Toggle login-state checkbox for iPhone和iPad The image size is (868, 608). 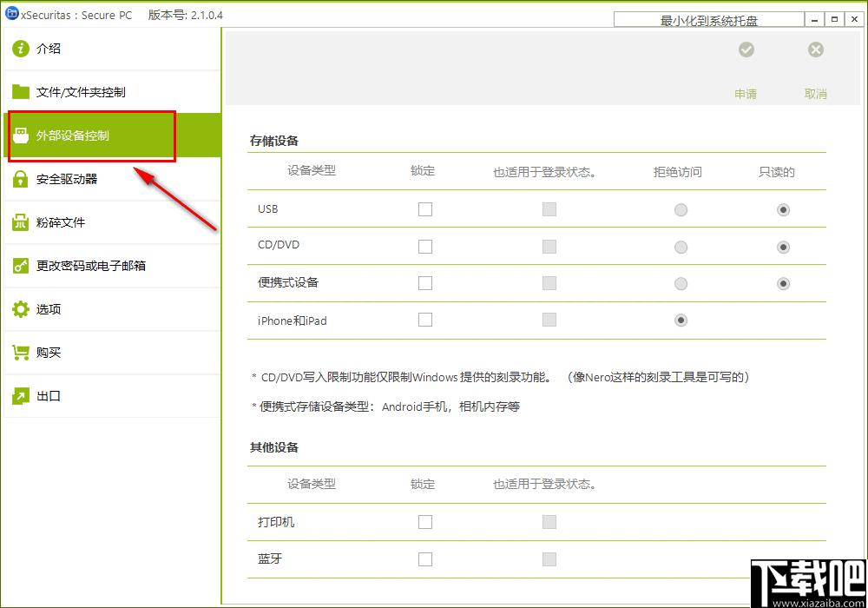click(x=549, y=320)
